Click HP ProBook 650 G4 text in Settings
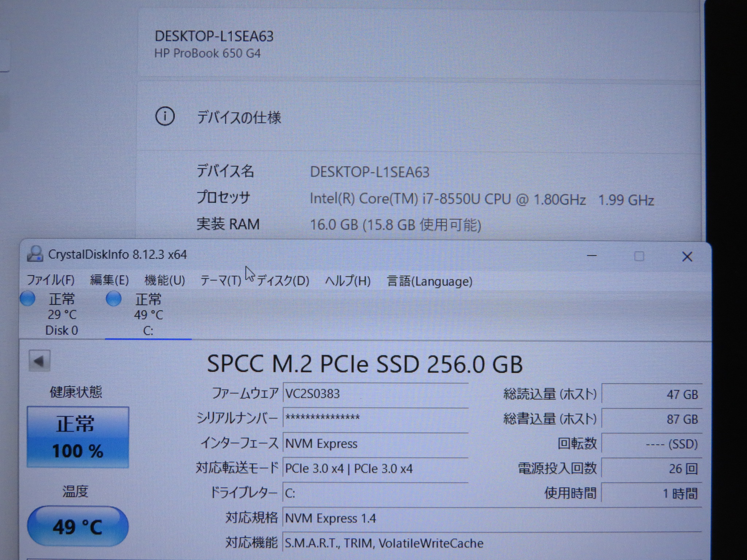The image size is (747, 560). point(208,53)
